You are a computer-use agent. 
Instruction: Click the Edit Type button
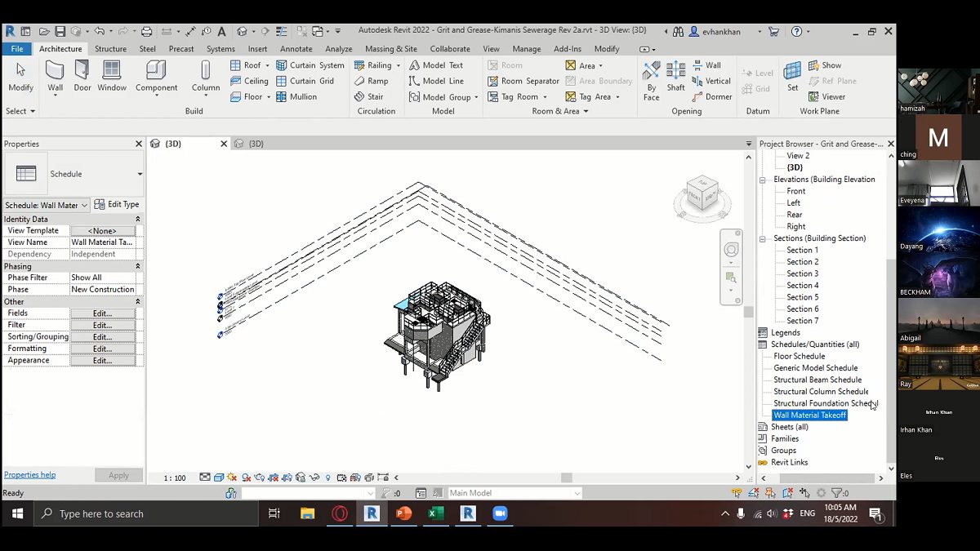click(116, 204)
